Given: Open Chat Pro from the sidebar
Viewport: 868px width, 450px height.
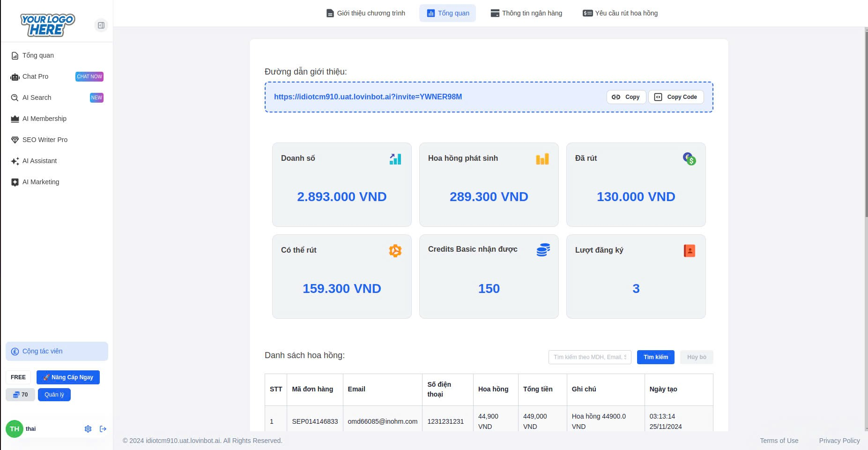Looking at the screenshot, I should (36, 76).
